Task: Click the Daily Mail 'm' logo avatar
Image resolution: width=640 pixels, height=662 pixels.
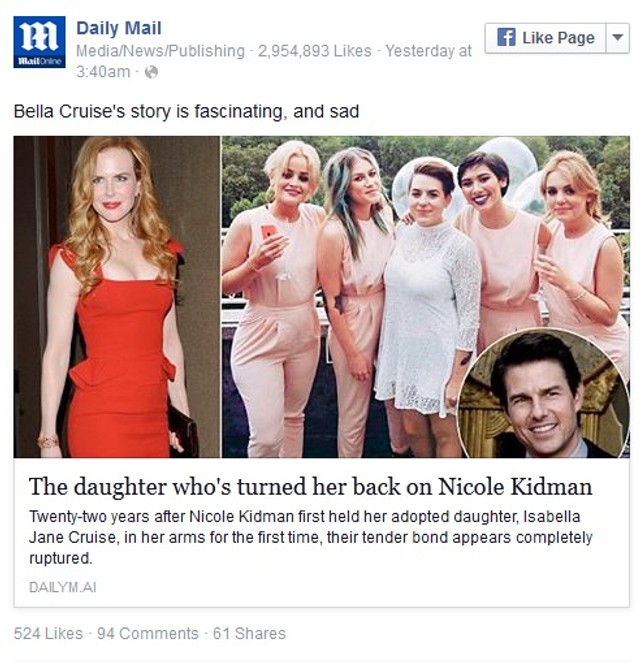Action: [39, 42]
